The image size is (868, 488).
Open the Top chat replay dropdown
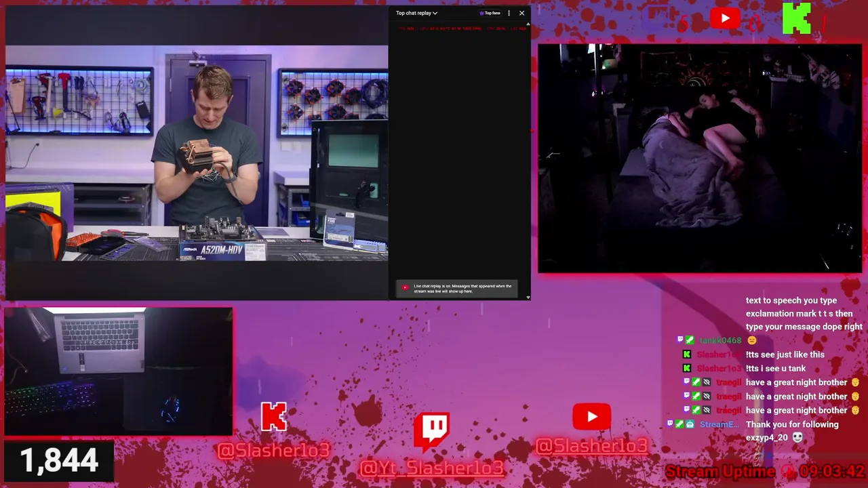[416, 13]
